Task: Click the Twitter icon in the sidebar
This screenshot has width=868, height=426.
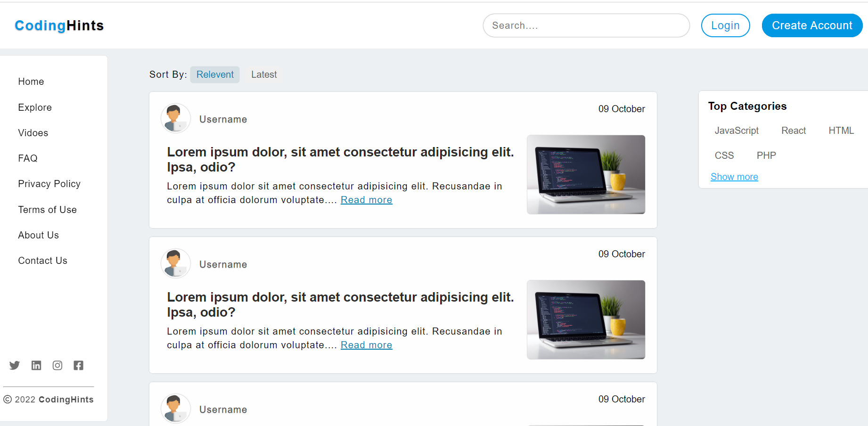Action: point(15,365)
